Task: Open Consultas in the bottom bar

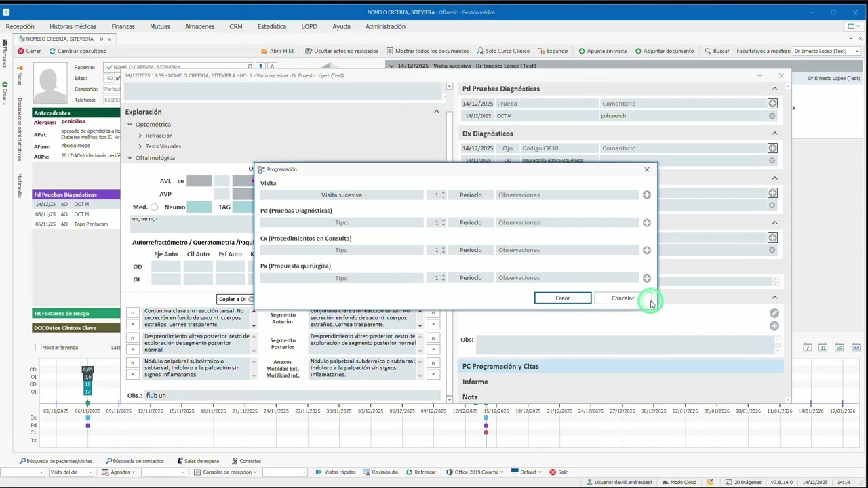Action: coord(246,461)
